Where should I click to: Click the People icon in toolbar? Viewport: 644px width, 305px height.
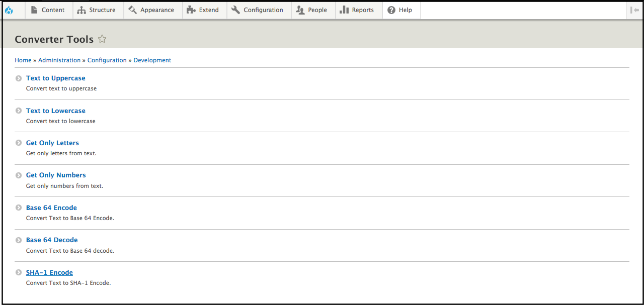pyautogui.click(x=300, y=10)
